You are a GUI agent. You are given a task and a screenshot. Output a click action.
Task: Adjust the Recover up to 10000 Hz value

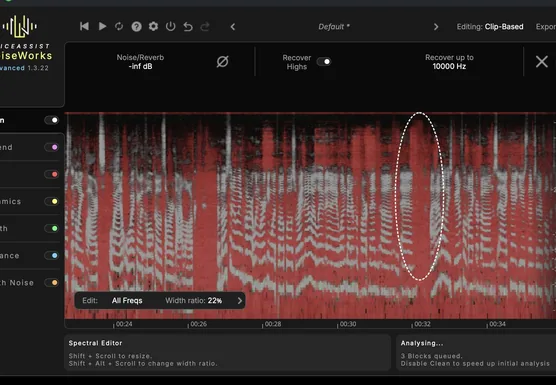tap(449, 62)
